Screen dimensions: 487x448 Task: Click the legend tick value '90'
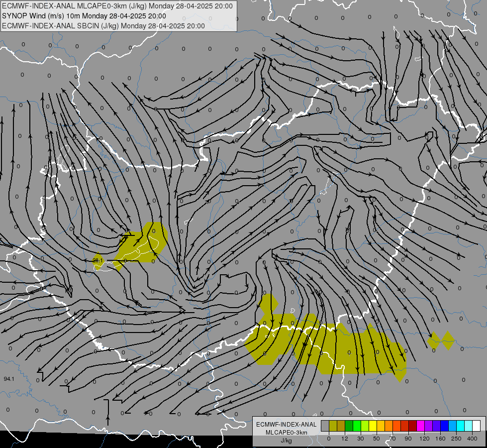pos(408,439)
